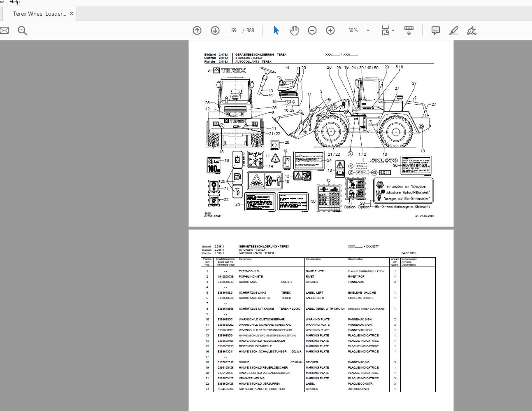The height and width of the screenshot is (411, 532).
Task: Activate the selection arrow tool
Action: click(276, 30)
